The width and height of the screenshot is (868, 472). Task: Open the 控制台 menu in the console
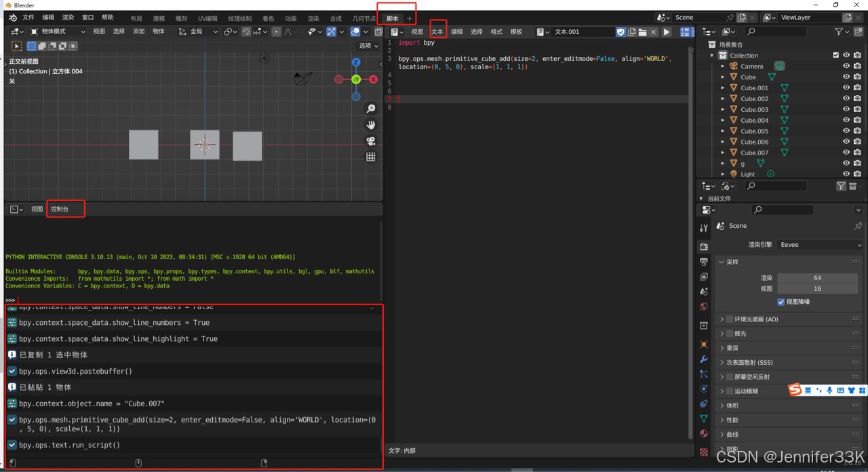point(60,209)
